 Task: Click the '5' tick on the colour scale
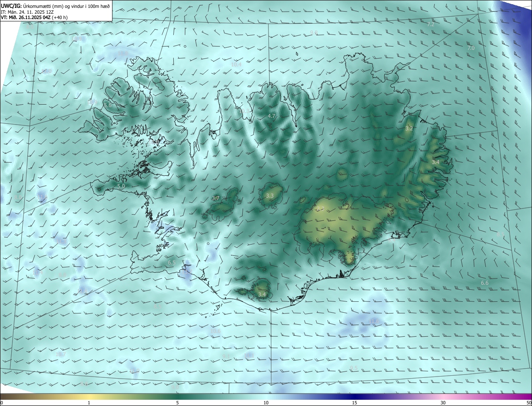177,403
